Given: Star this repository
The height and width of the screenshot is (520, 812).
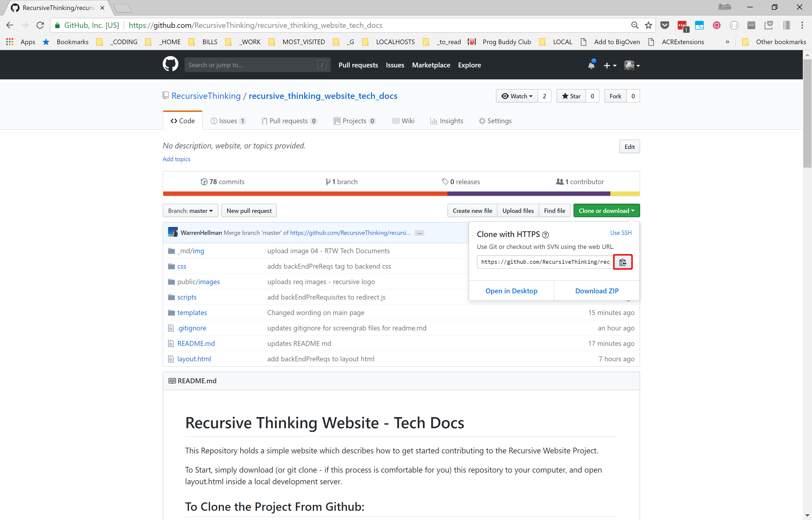Looking at the screenshot, I should (571, 96).
